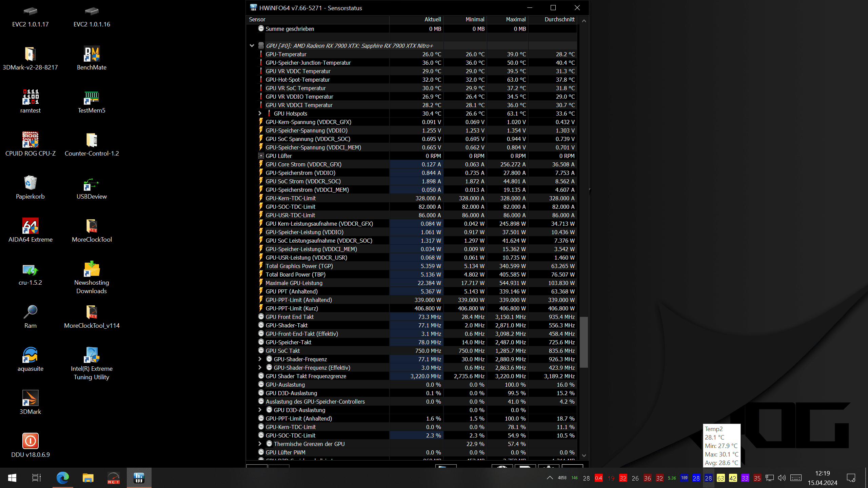Screen dimensions: 868x488
Task: Click the MCT icon in taskbar
Action: 114,478
